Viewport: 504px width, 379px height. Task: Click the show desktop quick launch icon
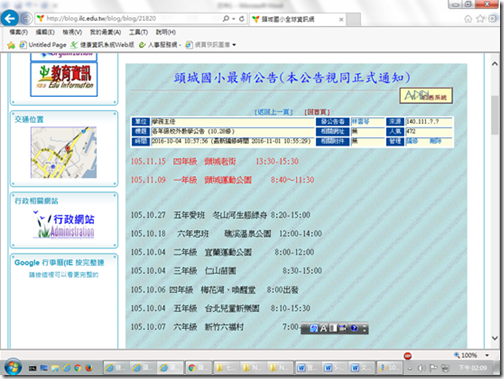point(44,368)
